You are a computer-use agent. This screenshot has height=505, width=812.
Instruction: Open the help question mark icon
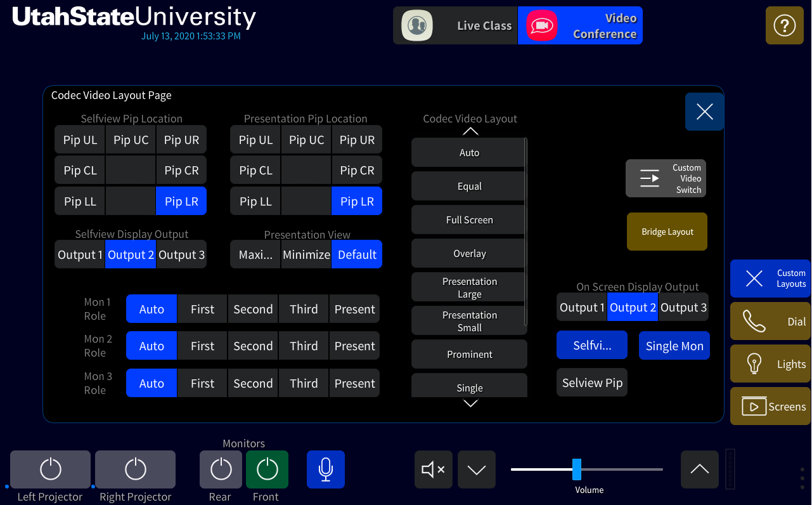point(784,25)
